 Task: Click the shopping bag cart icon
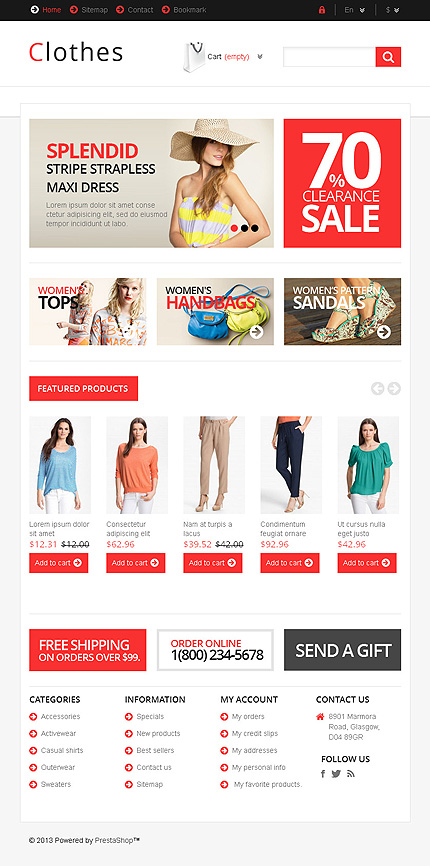point(194,57)
